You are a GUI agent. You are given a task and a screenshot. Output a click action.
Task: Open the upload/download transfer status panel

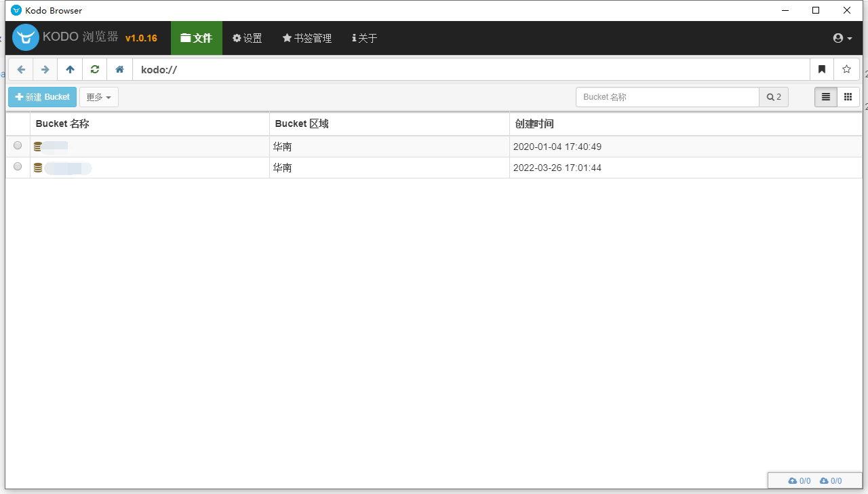[815, 480]
